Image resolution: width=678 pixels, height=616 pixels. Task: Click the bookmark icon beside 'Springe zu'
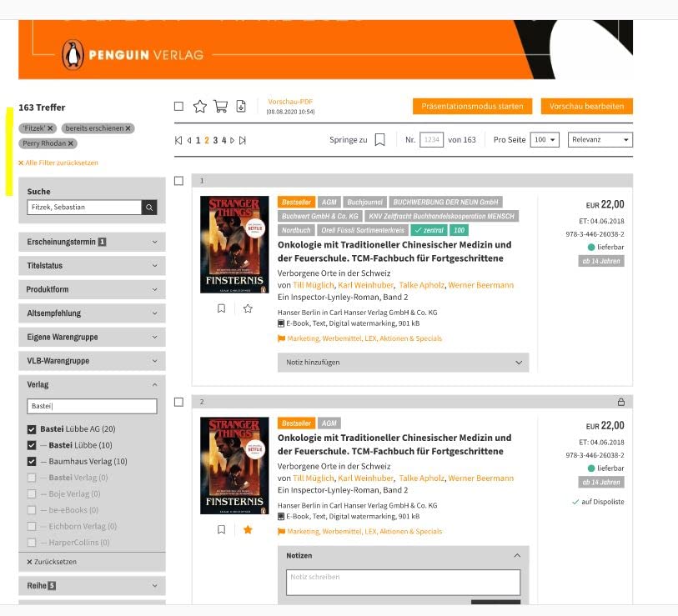coord(379,140)
